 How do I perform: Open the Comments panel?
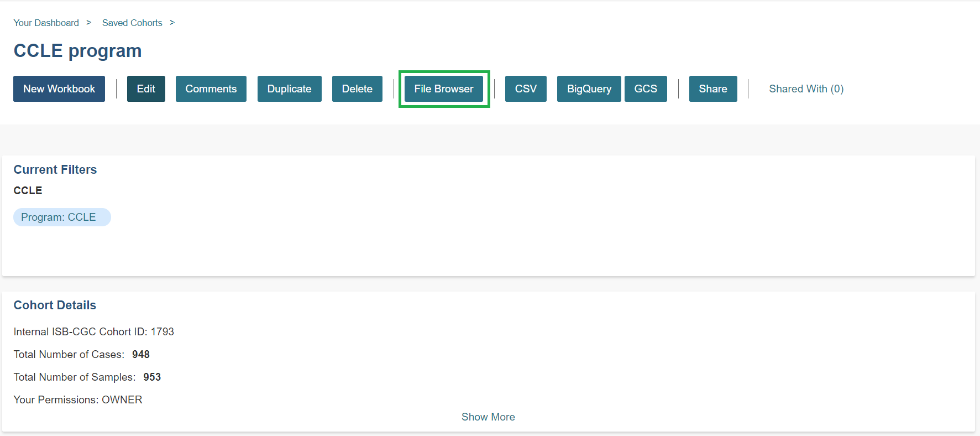(211, 89)
